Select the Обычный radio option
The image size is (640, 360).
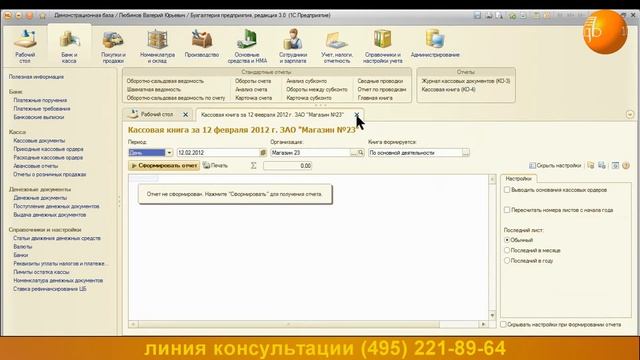[507, 240]
